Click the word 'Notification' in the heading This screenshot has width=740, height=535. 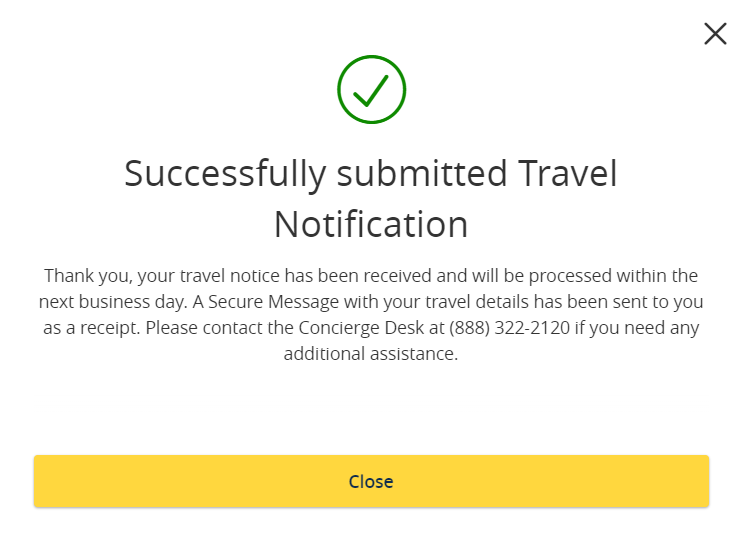tap(371, 224)
